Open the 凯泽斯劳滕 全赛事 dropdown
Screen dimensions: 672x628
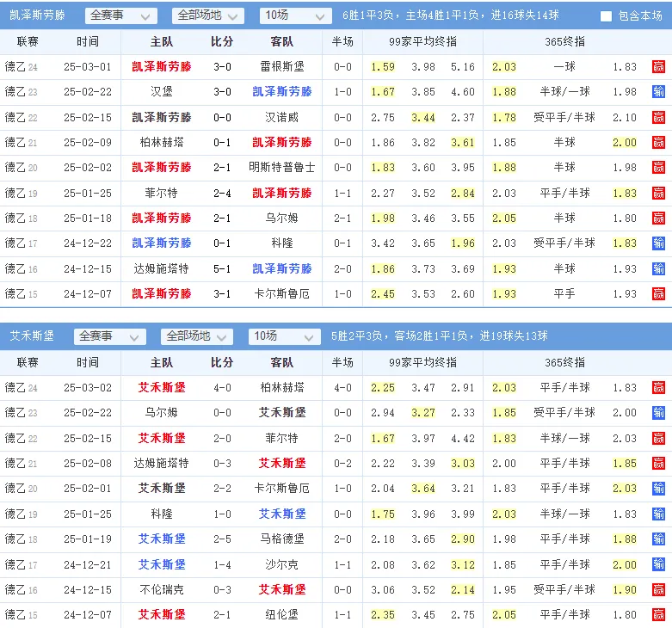120,15
